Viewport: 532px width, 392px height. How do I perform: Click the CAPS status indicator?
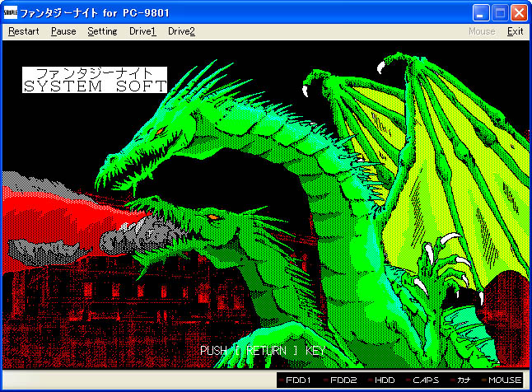(422, 380)
